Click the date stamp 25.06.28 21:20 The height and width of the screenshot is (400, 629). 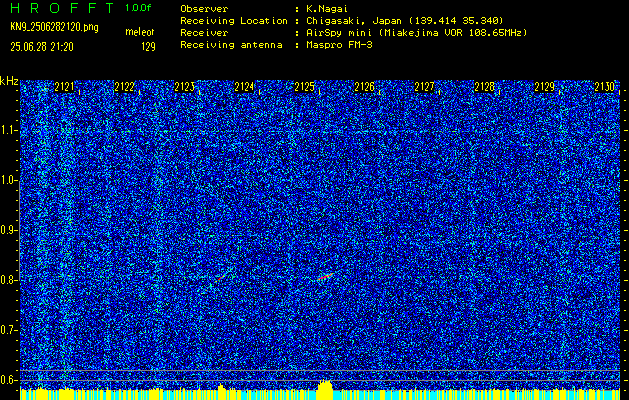[42, 47]
